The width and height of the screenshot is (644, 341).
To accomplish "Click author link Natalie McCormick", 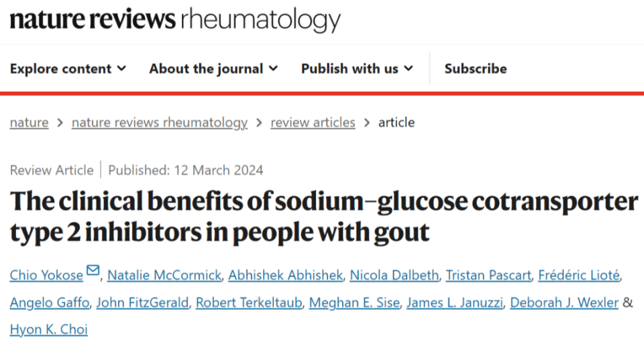I will coord(164,275).
